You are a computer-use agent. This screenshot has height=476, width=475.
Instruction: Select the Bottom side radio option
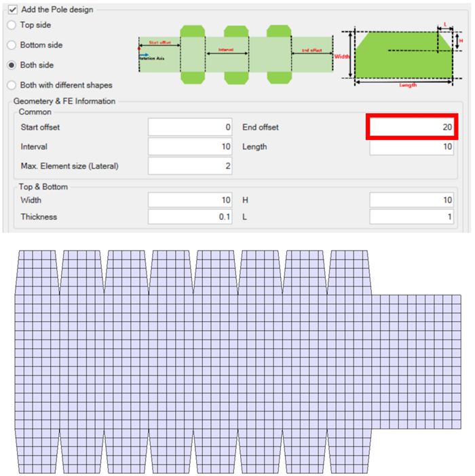(x=12, y=45)
